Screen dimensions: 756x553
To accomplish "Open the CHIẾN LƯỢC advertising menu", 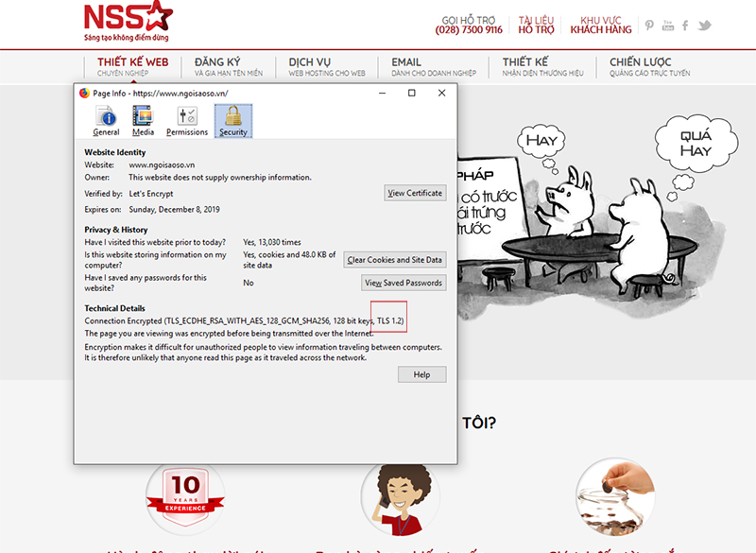I will pos(649,66).
